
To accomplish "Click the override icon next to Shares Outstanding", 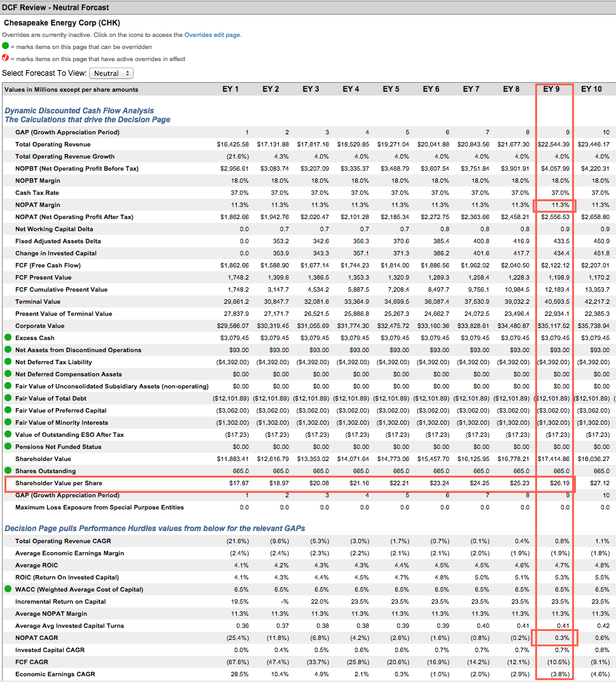I will tap(8, 471).
